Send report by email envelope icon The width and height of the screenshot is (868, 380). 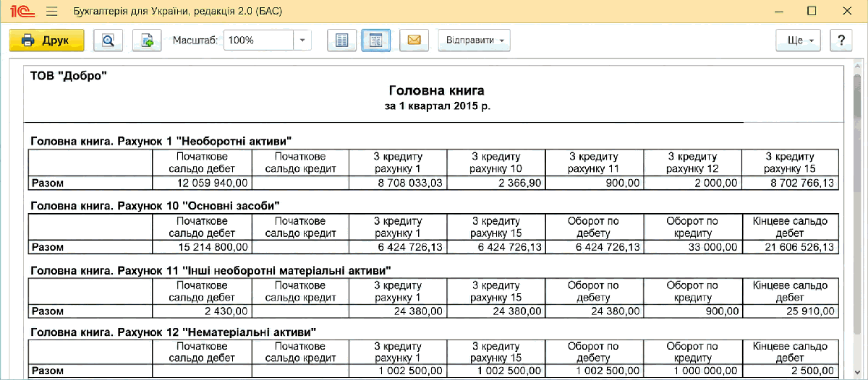[414, 40]
